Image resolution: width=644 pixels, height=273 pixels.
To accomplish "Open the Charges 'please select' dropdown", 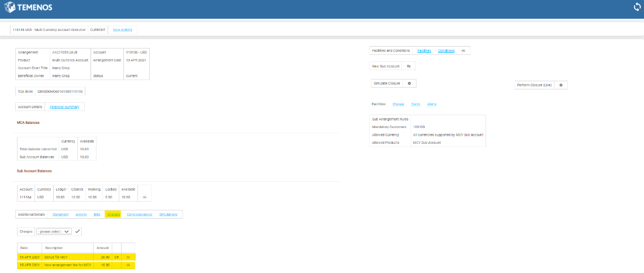I will coord(53,231).
